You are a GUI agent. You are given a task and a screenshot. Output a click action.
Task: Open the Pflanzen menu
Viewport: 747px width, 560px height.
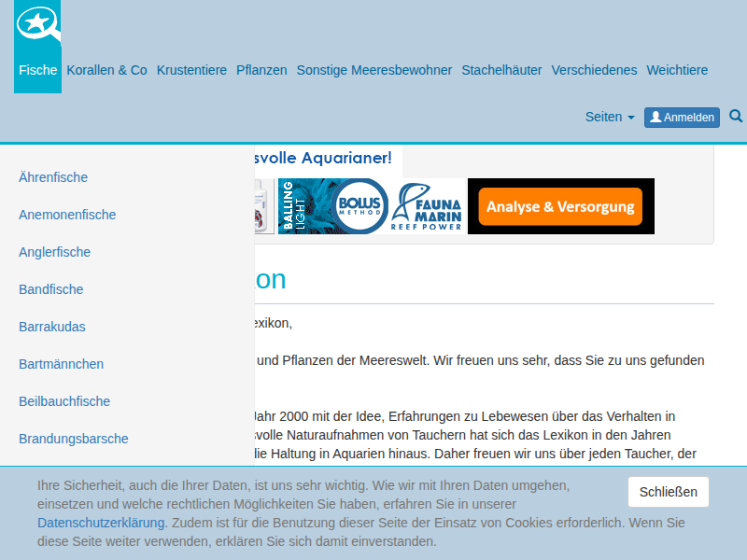coord(261,70)
